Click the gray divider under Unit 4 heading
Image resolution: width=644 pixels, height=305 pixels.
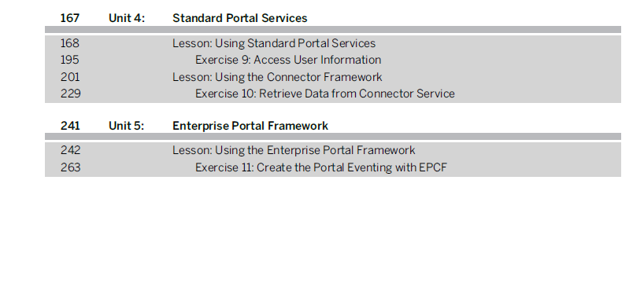coord(333,30)
